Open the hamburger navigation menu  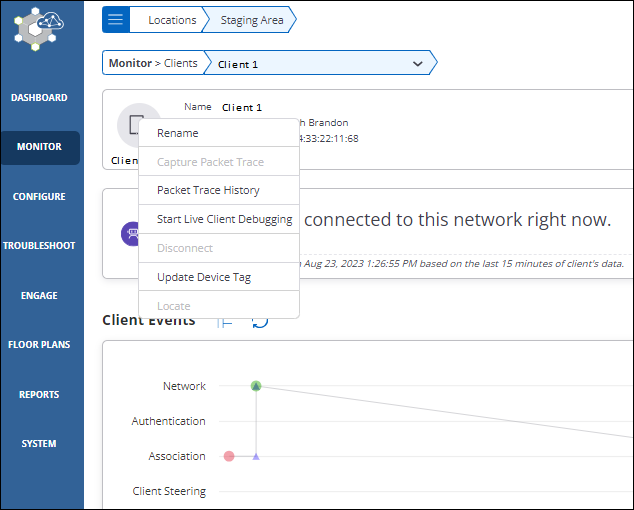tap(116, 19)
